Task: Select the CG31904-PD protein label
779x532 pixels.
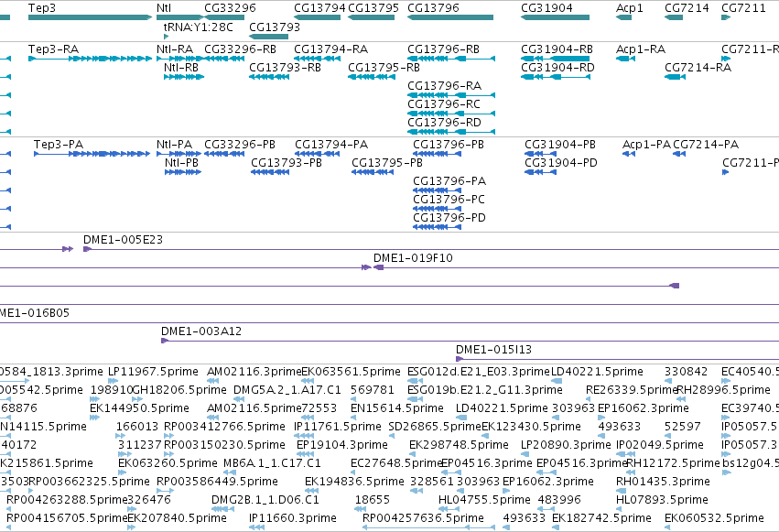Action: point(561,163)
